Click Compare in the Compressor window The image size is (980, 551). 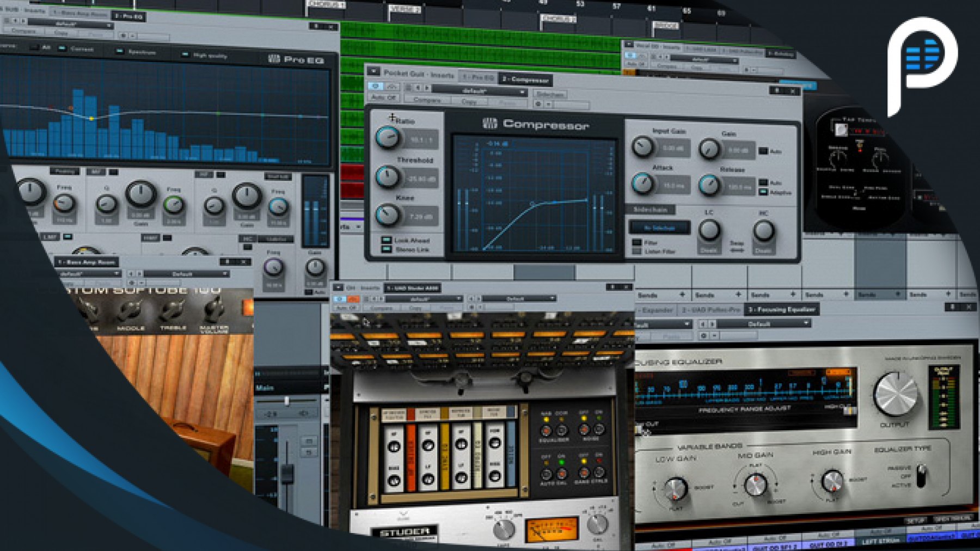click(427, 100)
